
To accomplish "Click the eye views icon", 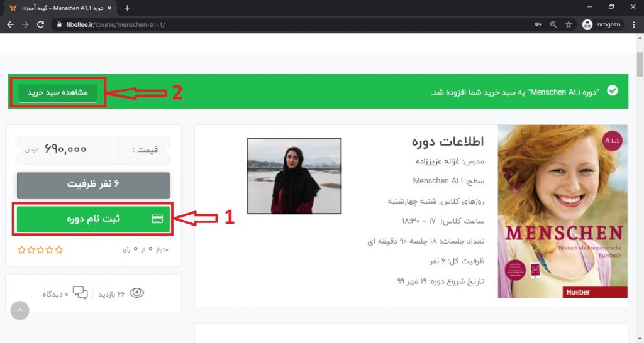I will pos(136,293).
